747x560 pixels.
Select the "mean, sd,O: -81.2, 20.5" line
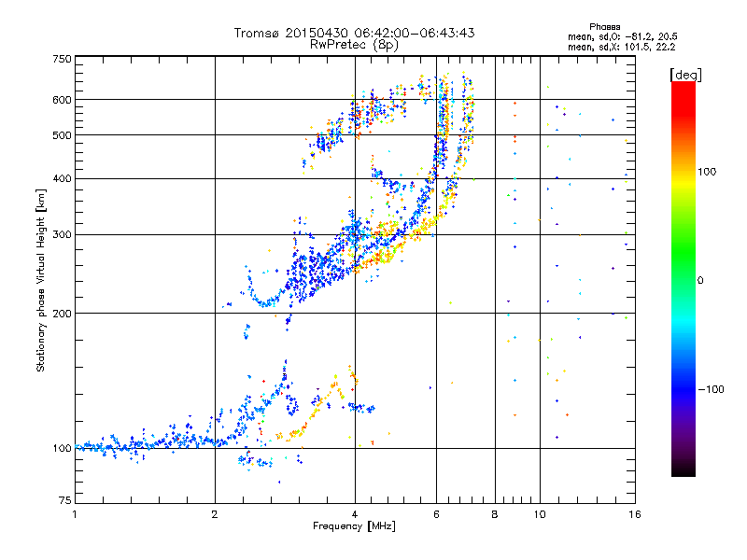(623, 37)
